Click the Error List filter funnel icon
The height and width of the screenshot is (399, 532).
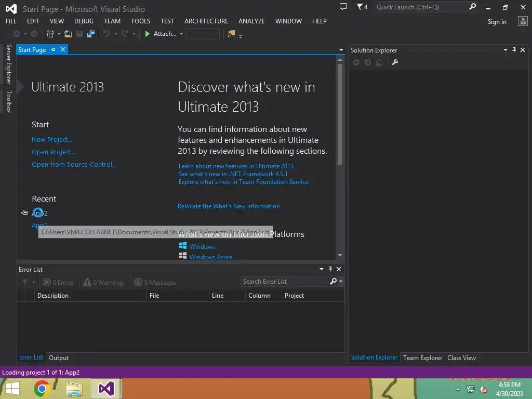pos(25,282)
